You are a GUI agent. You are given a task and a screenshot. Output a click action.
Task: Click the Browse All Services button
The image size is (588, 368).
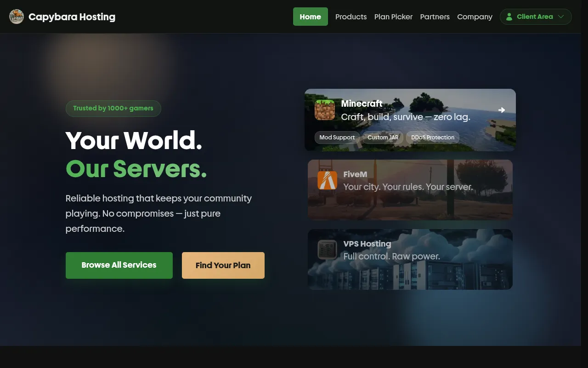[x=119, y=265]
